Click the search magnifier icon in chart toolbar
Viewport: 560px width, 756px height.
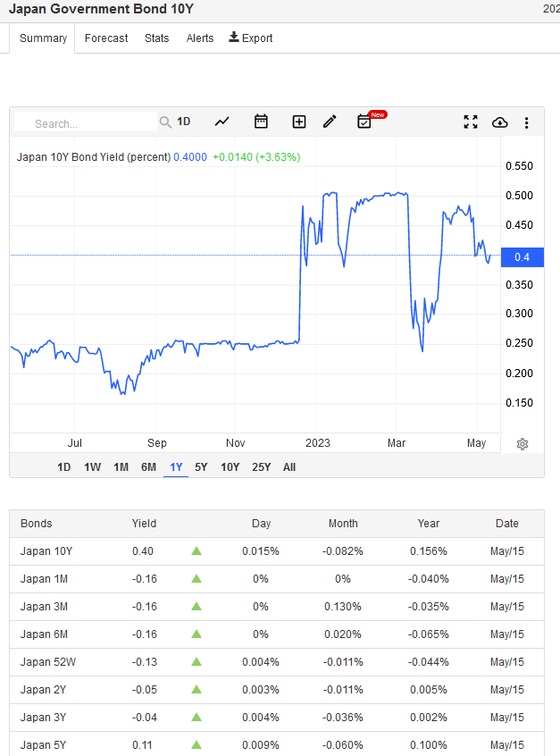165,122
